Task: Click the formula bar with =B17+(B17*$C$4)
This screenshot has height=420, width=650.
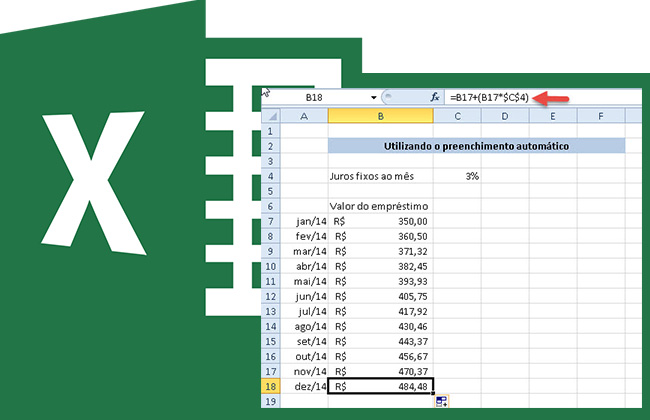Action: [543, 97]
